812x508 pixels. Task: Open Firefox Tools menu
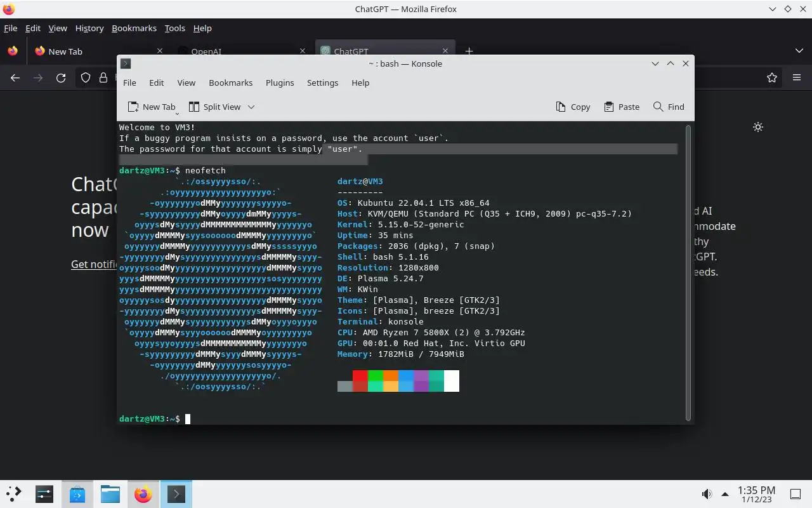(174, 28)
